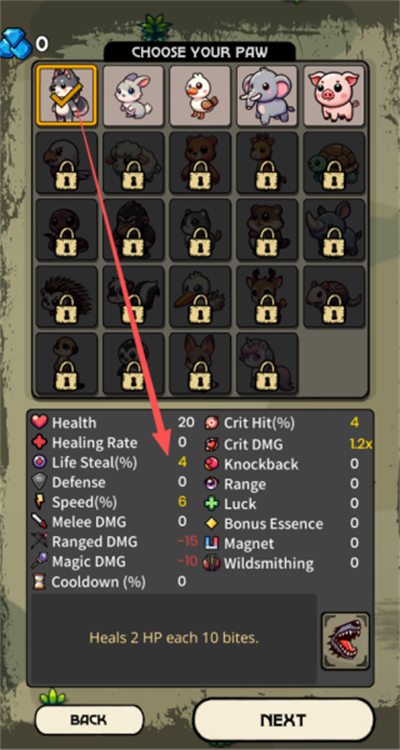This screenshot has height=750, width=400.
Task: Click the Speed lightning icon
Action: click(39, 502)
